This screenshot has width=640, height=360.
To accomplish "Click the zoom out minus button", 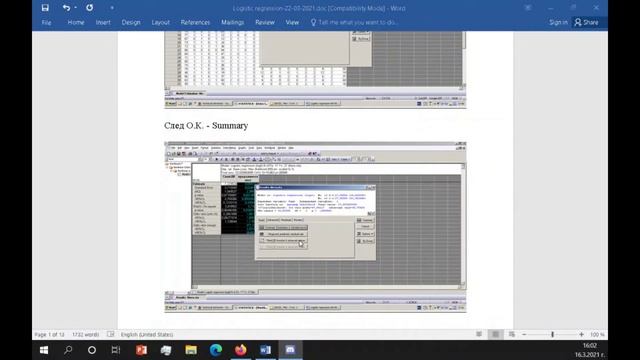I will pos(524,334).
